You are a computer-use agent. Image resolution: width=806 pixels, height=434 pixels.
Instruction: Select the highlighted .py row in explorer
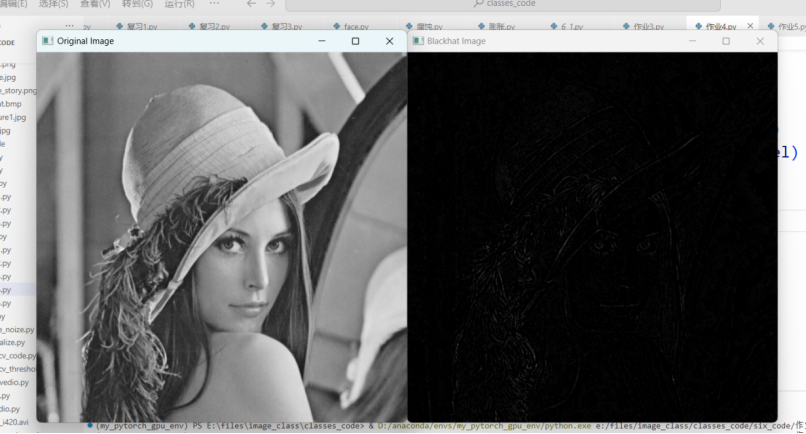point(18,290)
